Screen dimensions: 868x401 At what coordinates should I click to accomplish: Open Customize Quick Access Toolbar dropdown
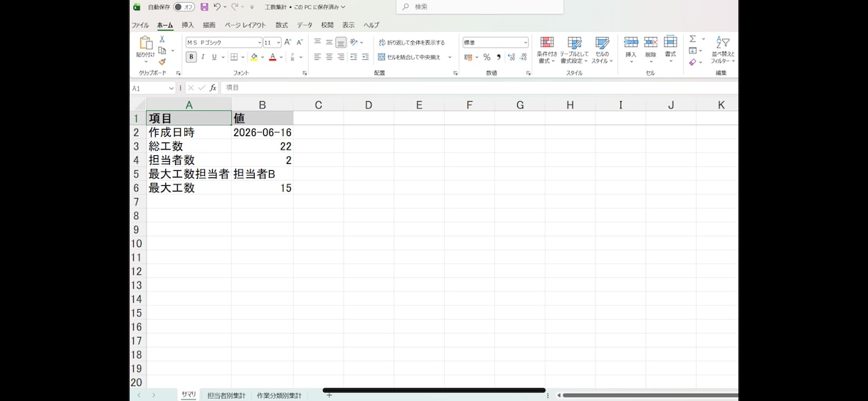pyautogui.click(x=252, y=7)
